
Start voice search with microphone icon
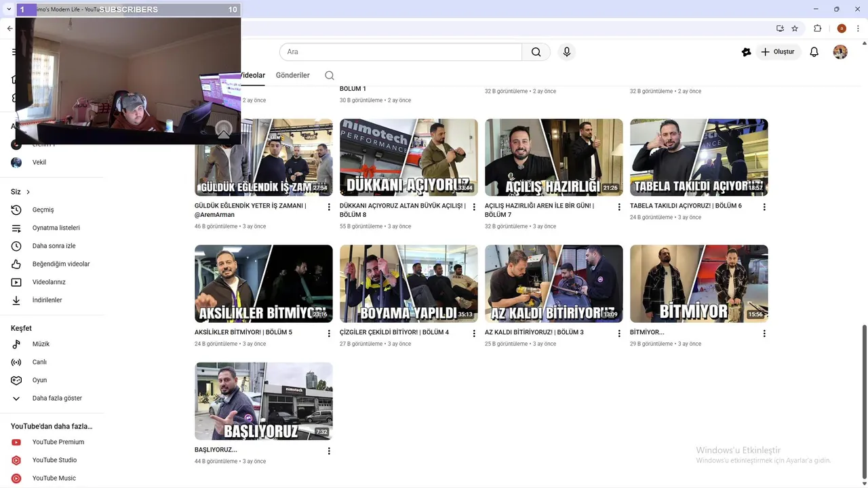point(567,52)
